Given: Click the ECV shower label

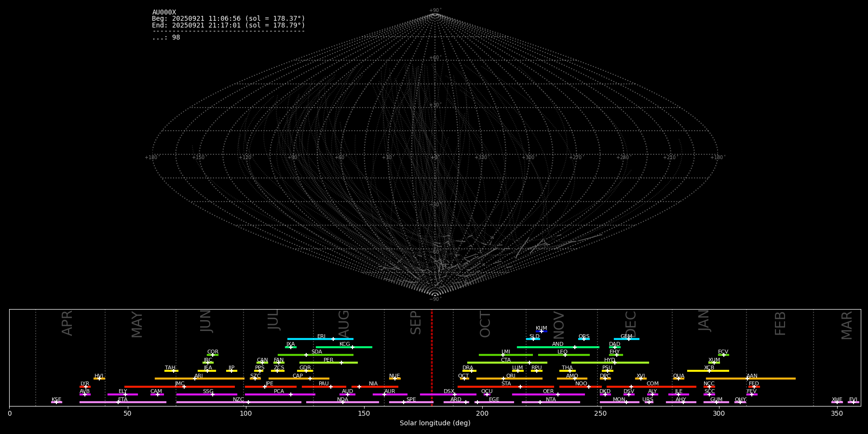Looking at the screenshot, I should pyautogui.click(x=723, y=352).
